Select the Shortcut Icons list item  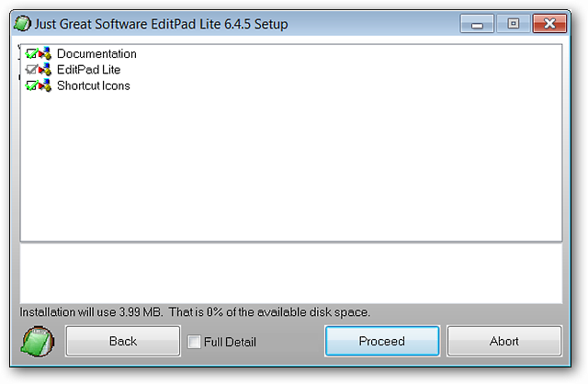point(94,85)
